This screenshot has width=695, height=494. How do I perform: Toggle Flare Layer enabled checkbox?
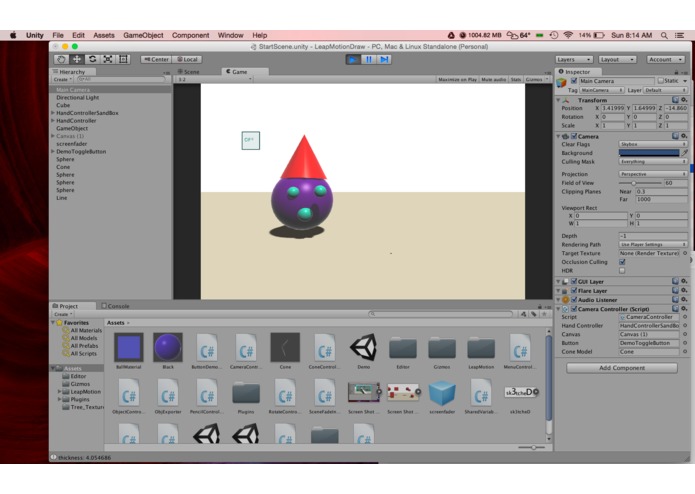click(x=574, y=291)
